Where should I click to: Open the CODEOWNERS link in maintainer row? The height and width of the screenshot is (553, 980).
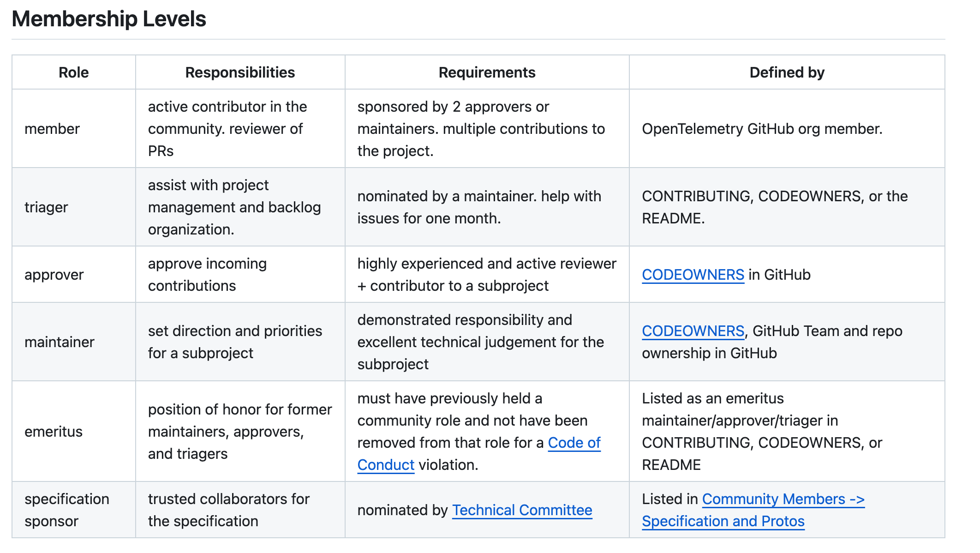click(x=693, y=331)
